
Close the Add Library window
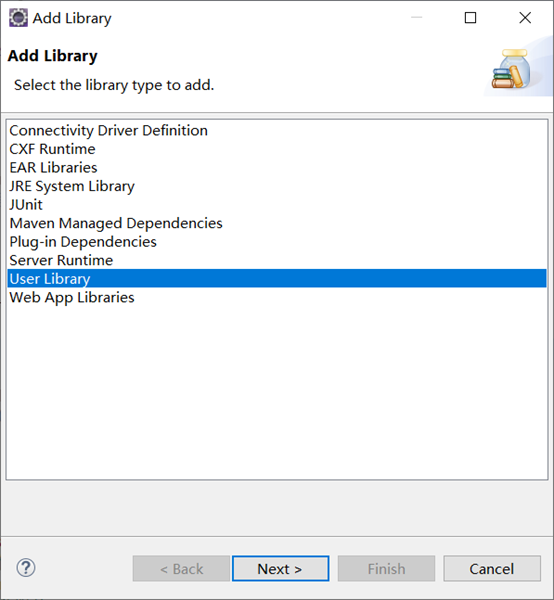tap(525, 18)
